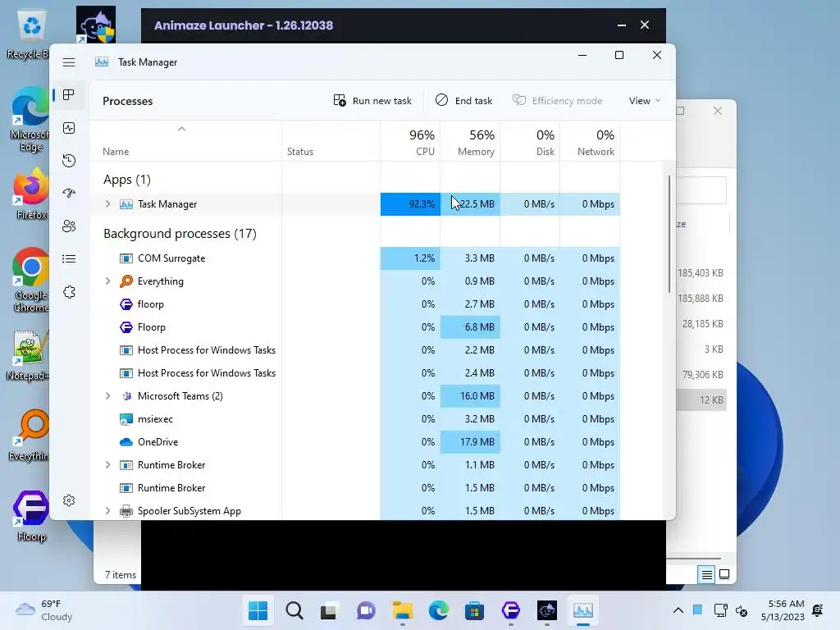
Task: Open Task Manager settings gear
Action: (x=69, y=500)
